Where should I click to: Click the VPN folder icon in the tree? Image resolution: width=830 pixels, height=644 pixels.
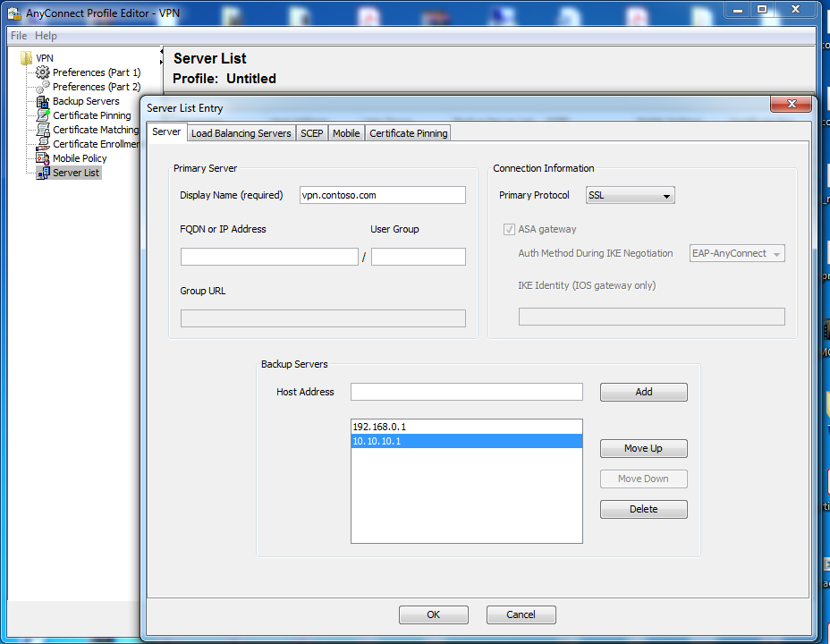[x=24, y=57]
